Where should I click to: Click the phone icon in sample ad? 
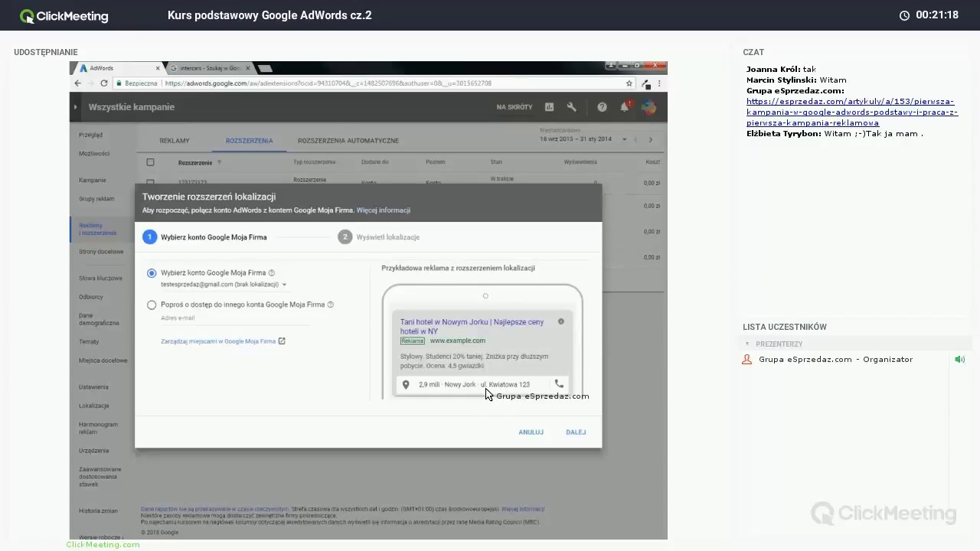click(559, 384)
